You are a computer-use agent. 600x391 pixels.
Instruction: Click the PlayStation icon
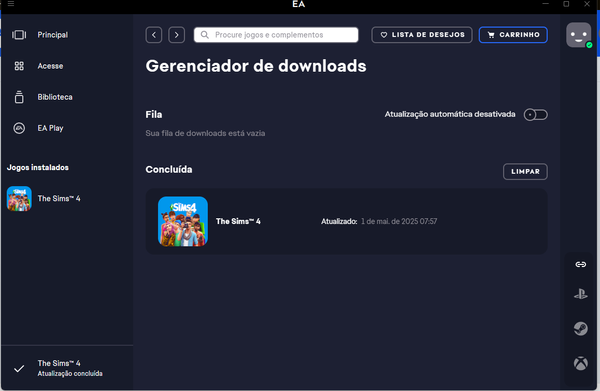click(580, 294)
